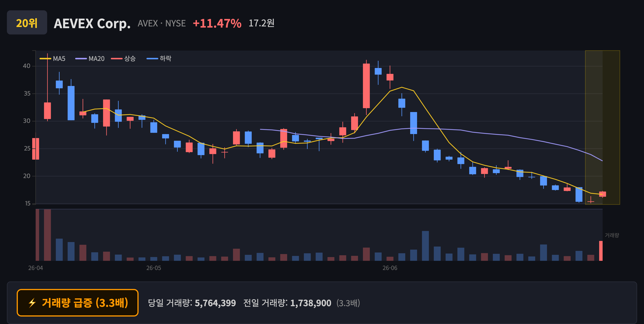The width and height of the screenshot is (644, 324).
Task: Click the 15 price axis label
Action: pyautogui.click(x=27, y=203)
